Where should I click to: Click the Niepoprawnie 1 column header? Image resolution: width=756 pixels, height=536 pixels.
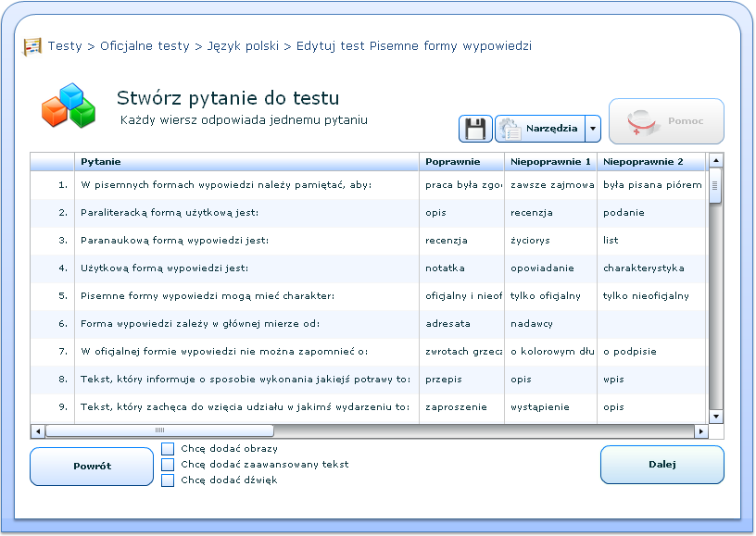[x=550, y=162]
